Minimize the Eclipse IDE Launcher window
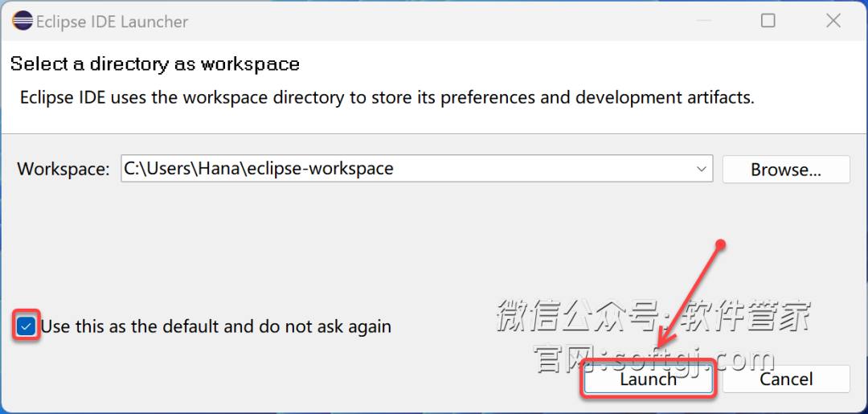 (x=703, y=21)
